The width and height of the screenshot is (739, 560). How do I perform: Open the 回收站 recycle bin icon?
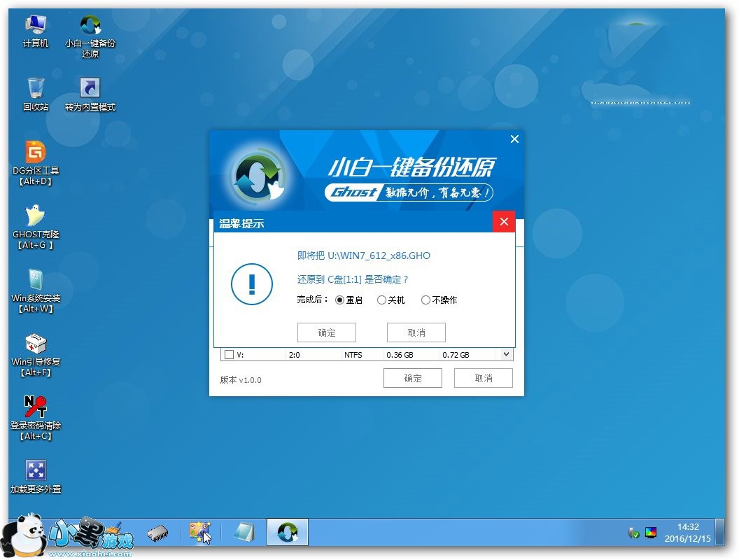point(36,94)
